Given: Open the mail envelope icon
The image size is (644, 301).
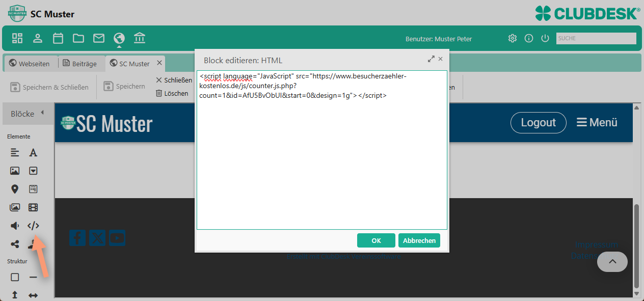Looking at the screenshot, I should 99,38.
